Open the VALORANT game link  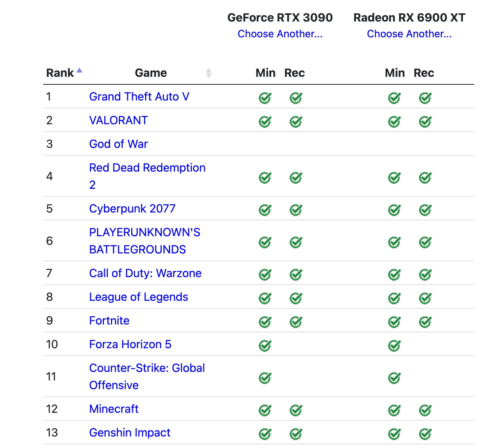pyautogui.click(x=119, y=120)
